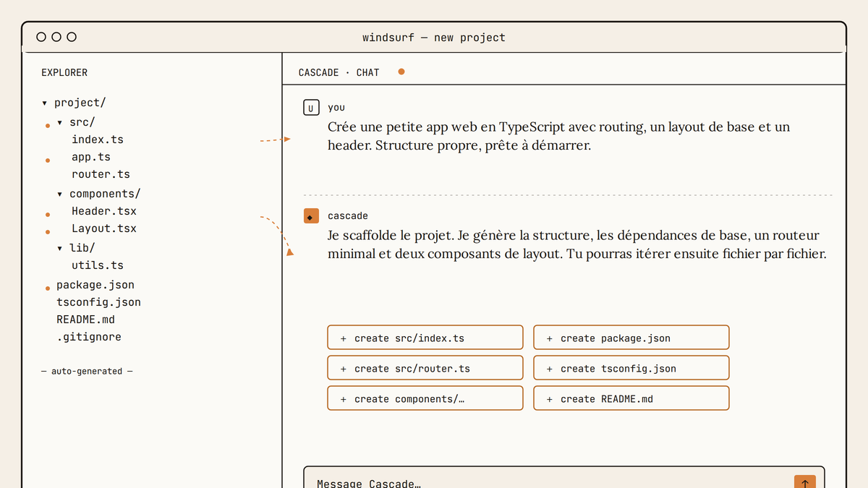Screen dimensions: 868x488
Task: Click the first window control circle
Action: (x=41, y=37)
